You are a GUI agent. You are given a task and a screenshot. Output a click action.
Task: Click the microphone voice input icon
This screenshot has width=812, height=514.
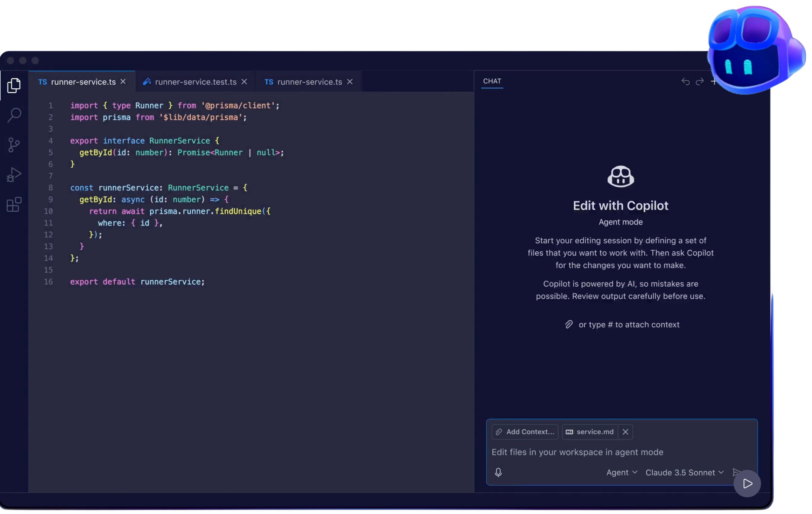click(498, 472)
